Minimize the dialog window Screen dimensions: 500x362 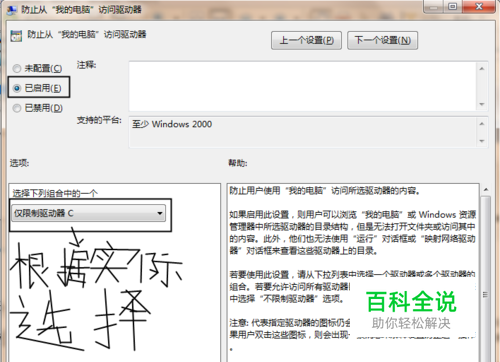click(434, 7)
